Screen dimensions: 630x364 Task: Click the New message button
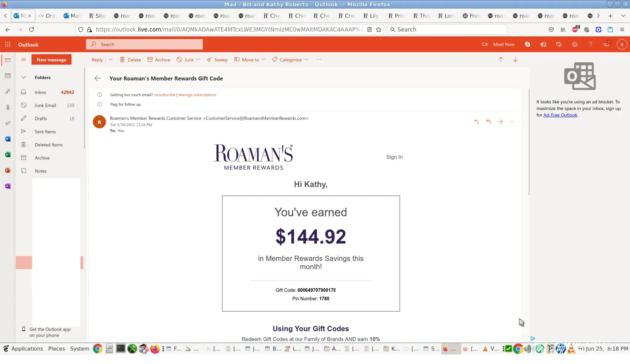51,60
